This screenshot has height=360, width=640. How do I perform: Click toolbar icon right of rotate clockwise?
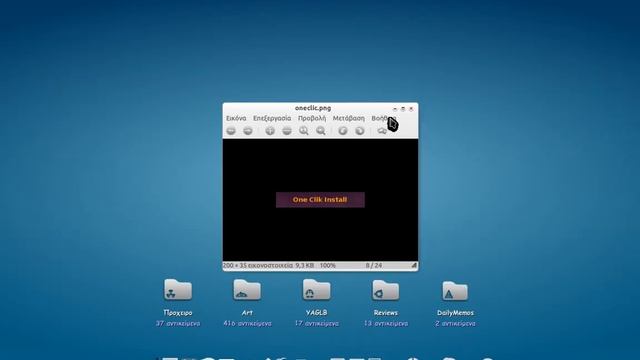click(x=382, y=131)
